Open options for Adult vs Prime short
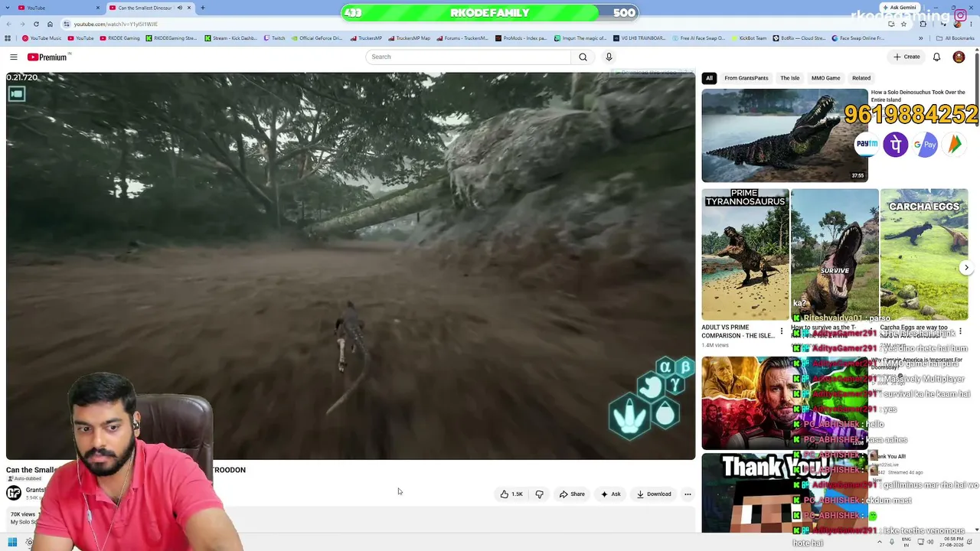980x551 pixels. tap(782, 331)
